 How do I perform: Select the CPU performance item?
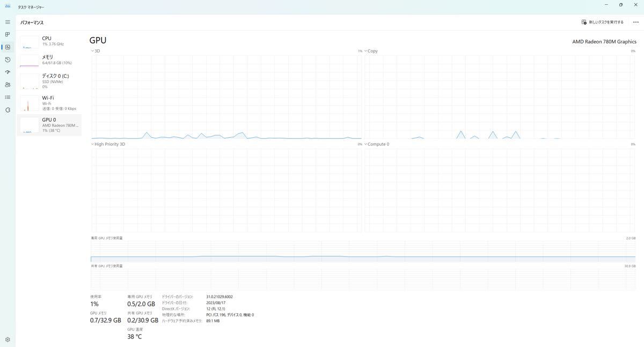point(49,41)
